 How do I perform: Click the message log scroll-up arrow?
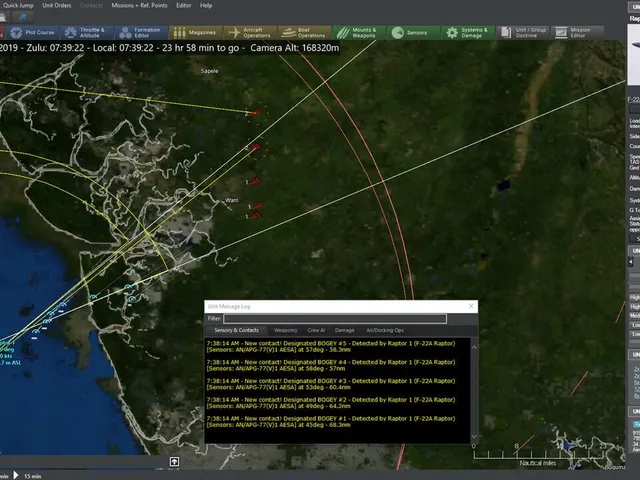(x=474, y=347)
